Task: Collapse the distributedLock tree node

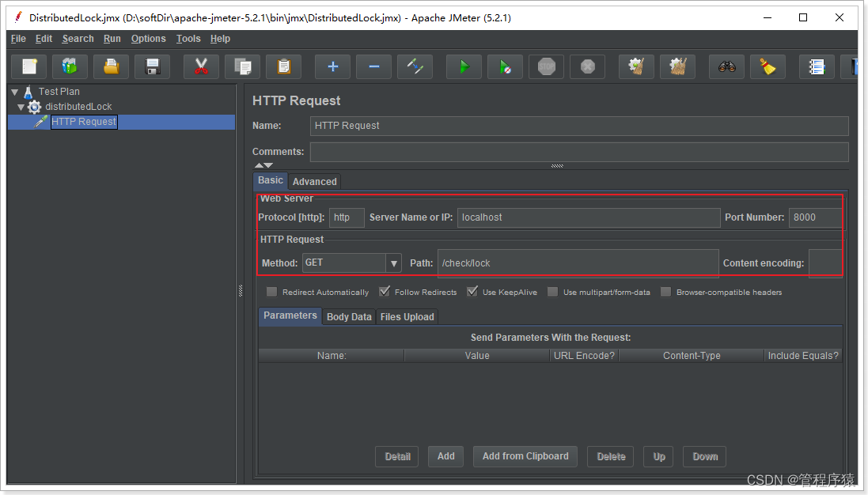Action: pyautogui.click(x=21, y=107)
